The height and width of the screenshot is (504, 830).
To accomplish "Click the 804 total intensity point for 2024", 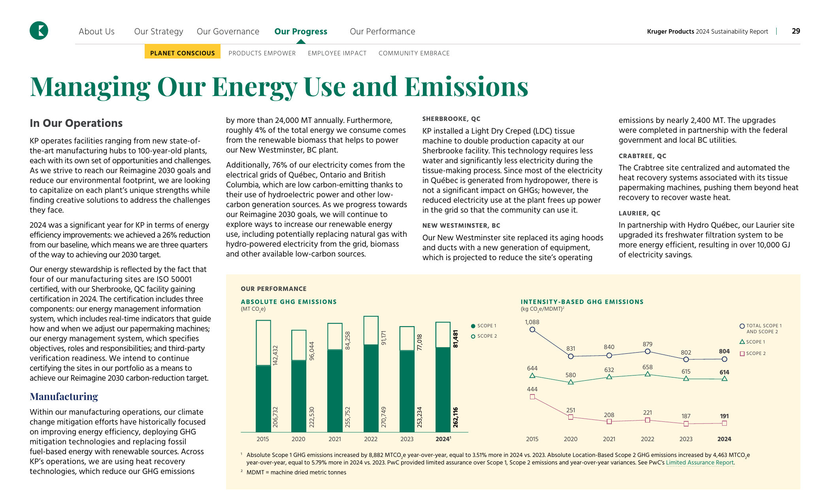I will (724, 359).
